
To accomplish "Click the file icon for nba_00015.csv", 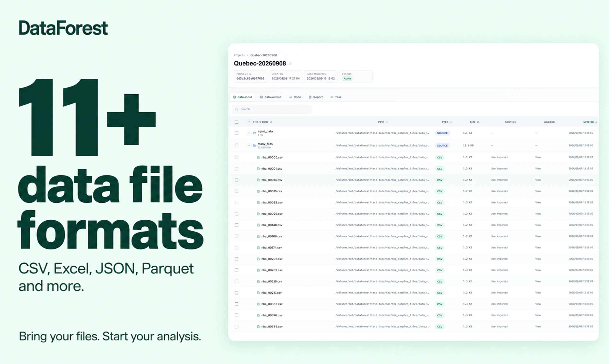I will tap(258, 191).
